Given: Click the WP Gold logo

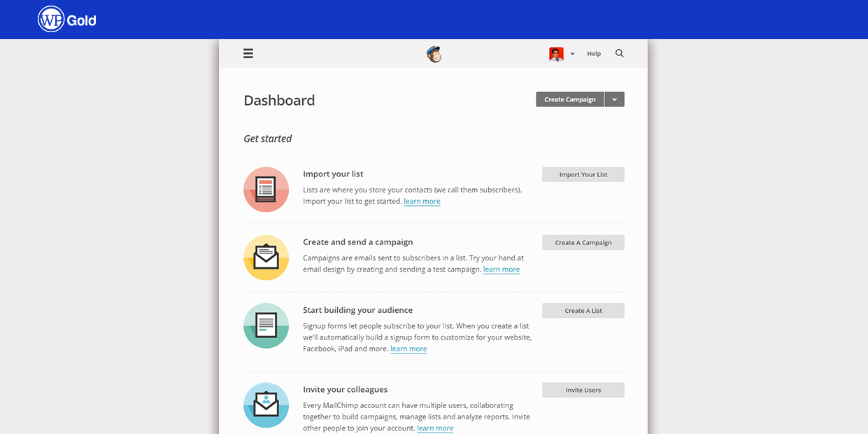Looking at the screenshot, I should point(67,20).
